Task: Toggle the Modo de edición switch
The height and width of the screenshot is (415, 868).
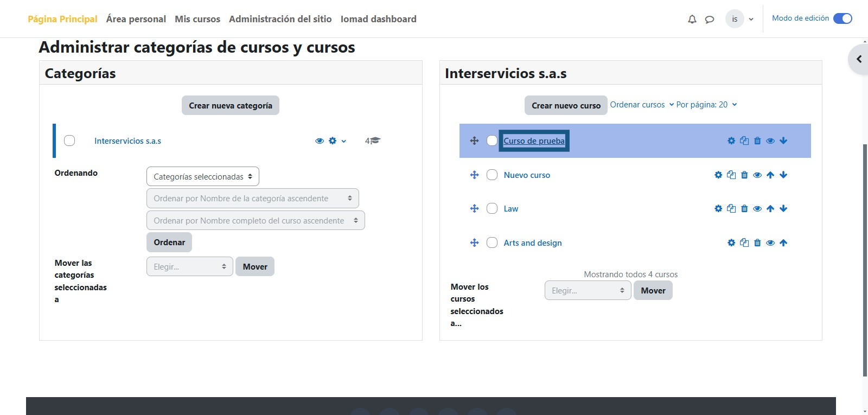Action: 842,18
